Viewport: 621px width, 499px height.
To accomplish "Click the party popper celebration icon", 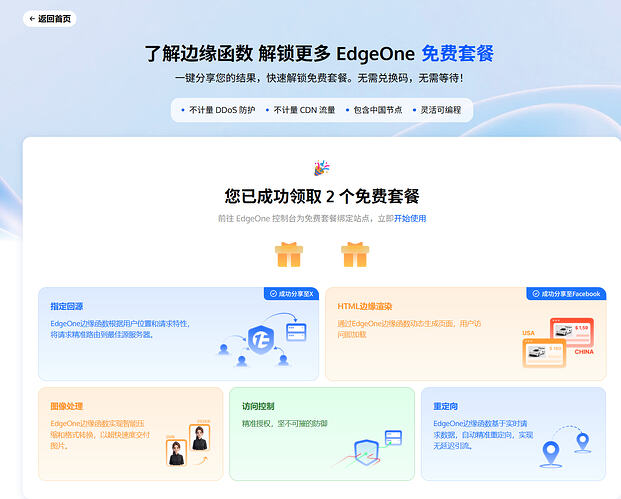I will [322, 168].
